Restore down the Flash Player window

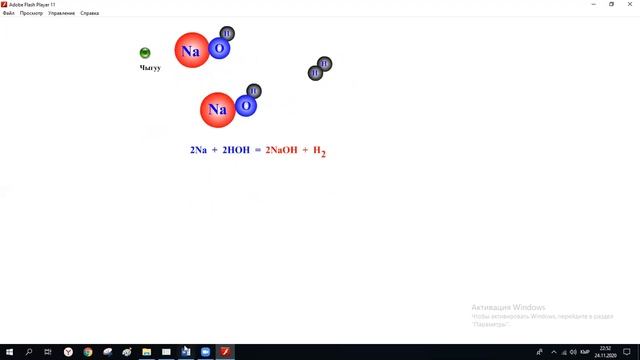pos(611,4)
